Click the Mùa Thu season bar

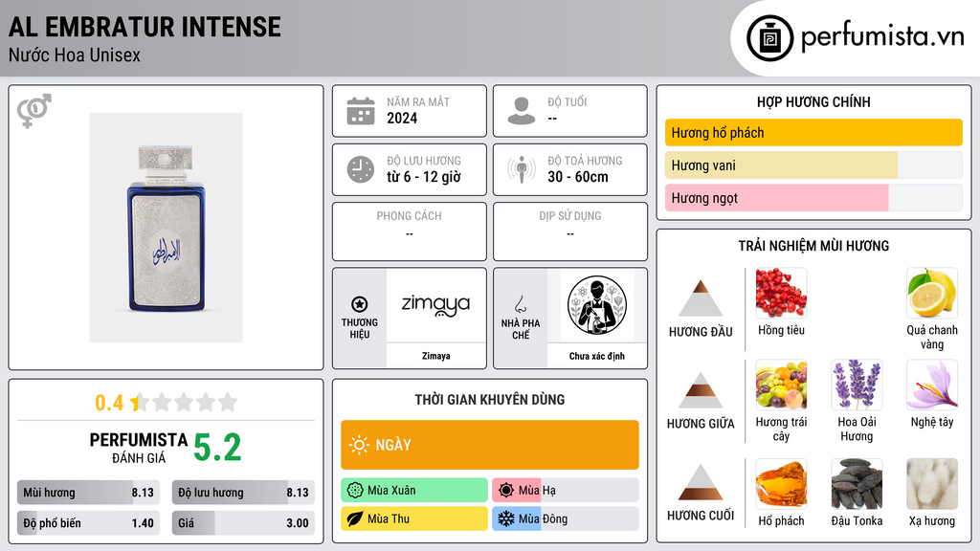click(x=414, y=518)
